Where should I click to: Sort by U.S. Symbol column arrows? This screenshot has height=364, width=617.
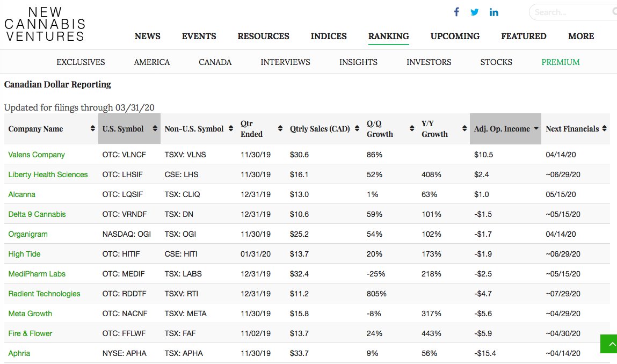(x=155, y=128)
